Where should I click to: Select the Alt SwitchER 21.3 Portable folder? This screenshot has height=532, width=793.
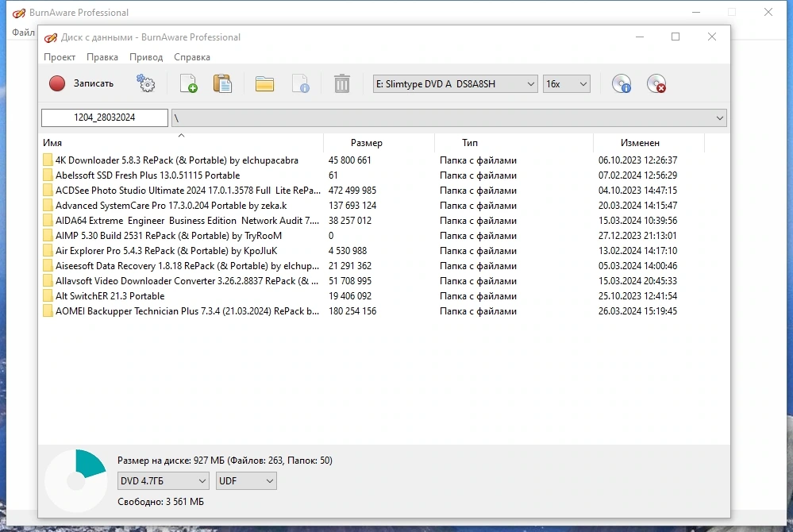pyautogui.click(x=110, y=296)
